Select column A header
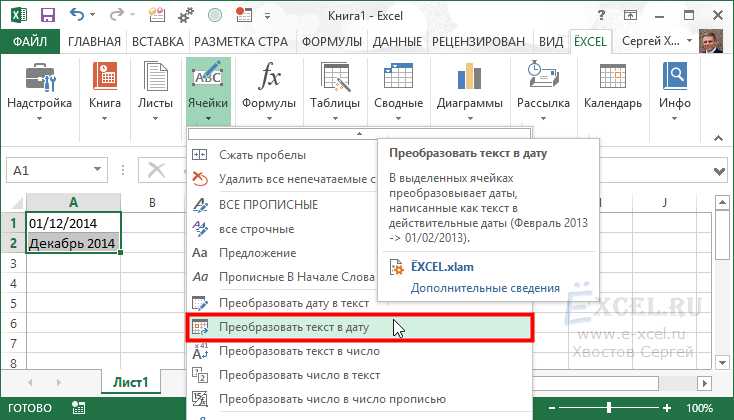Viewport: 734px width, 420px height. tap(73, 202)
